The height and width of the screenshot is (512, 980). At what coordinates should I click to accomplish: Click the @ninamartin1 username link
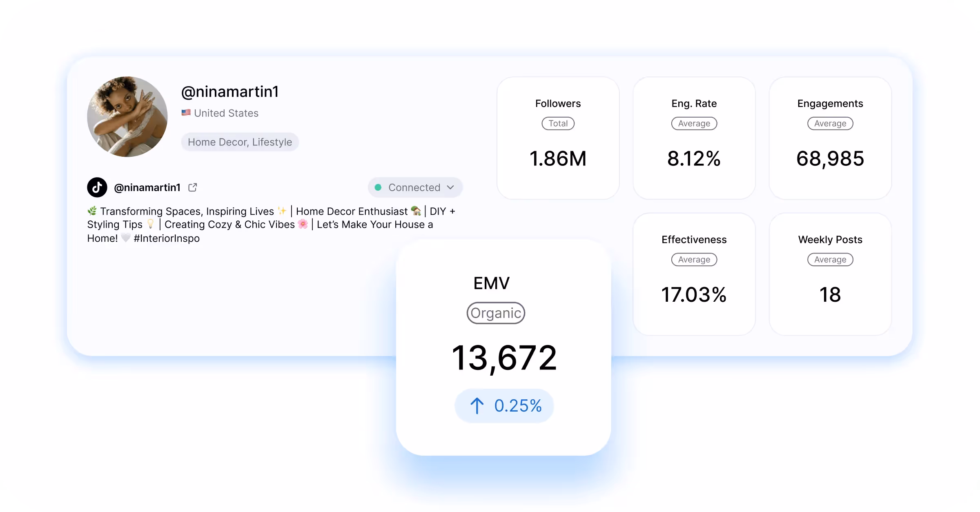click(x=148, y=187)
